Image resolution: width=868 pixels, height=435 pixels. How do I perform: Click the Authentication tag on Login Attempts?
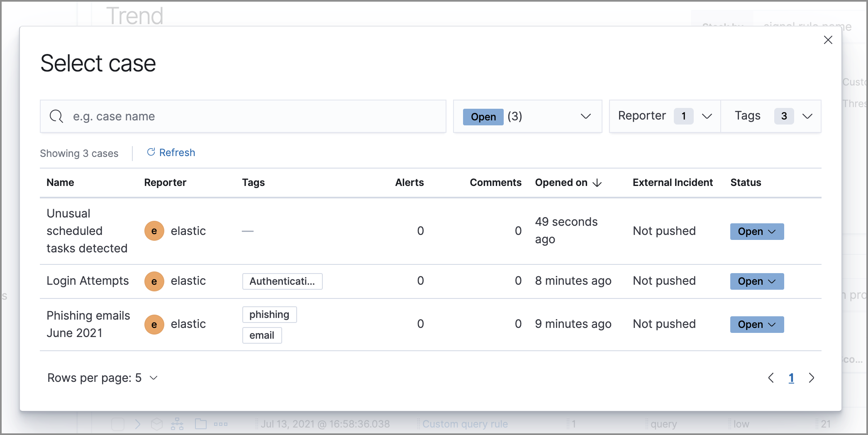coord(282,281)
